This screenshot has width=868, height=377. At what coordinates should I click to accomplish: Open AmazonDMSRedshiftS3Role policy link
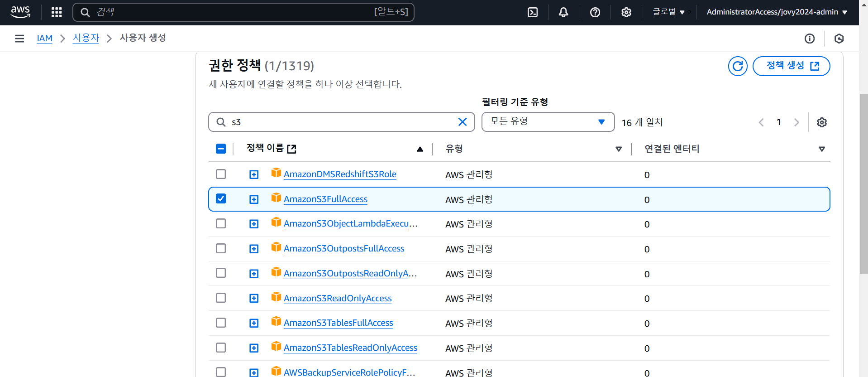[340, 174]
